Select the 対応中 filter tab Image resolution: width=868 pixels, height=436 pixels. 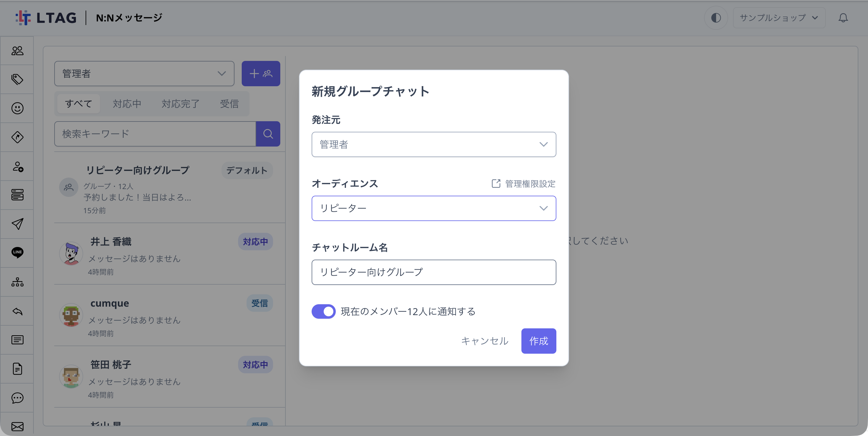tap(127, 103)
